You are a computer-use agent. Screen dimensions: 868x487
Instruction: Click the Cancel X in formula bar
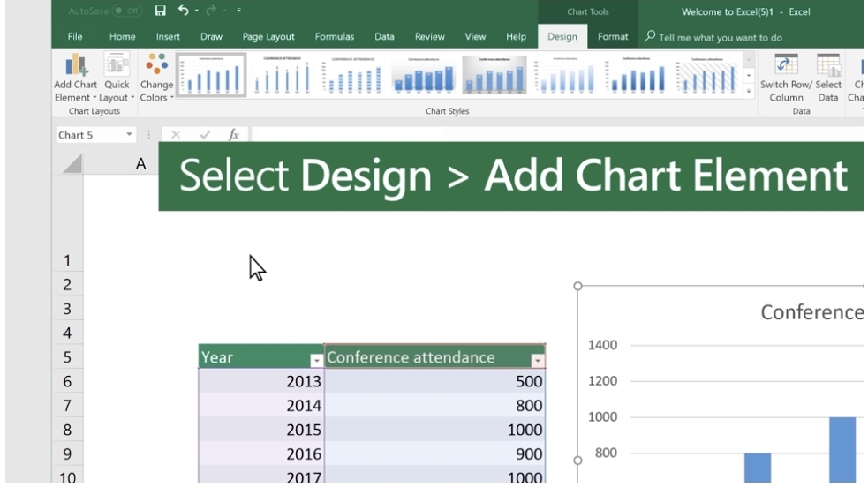click(x=176, y=135)
